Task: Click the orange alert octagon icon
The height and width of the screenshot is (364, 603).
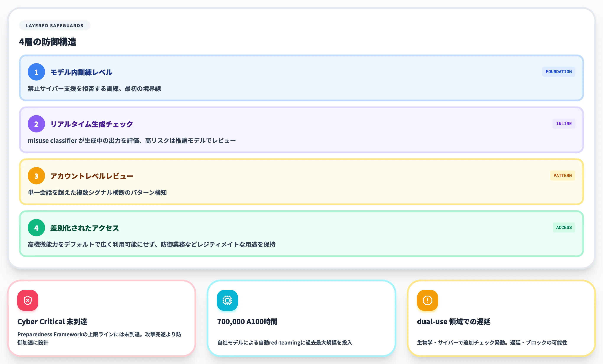Action: [428, 300]
